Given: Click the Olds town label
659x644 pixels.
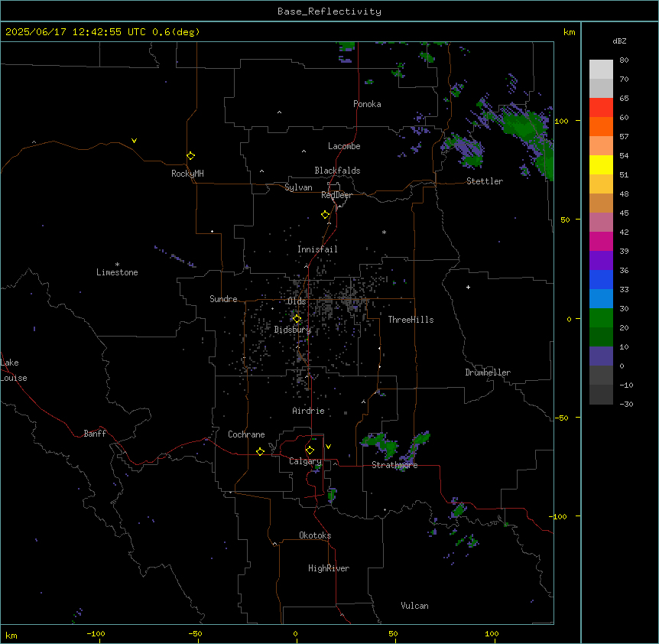Looking at the screenshot, I should pyautogui.click(x=297, y=301).
